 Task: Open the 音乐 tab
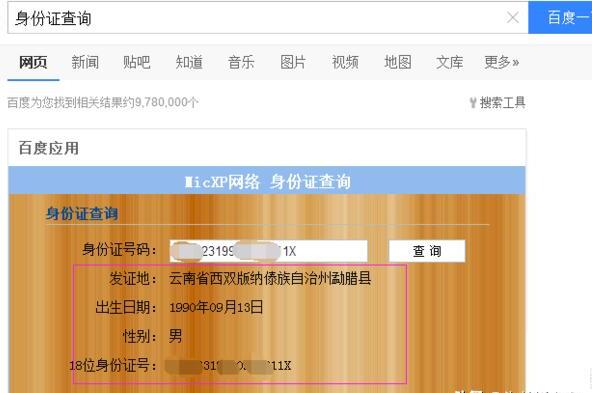[241, 62]
